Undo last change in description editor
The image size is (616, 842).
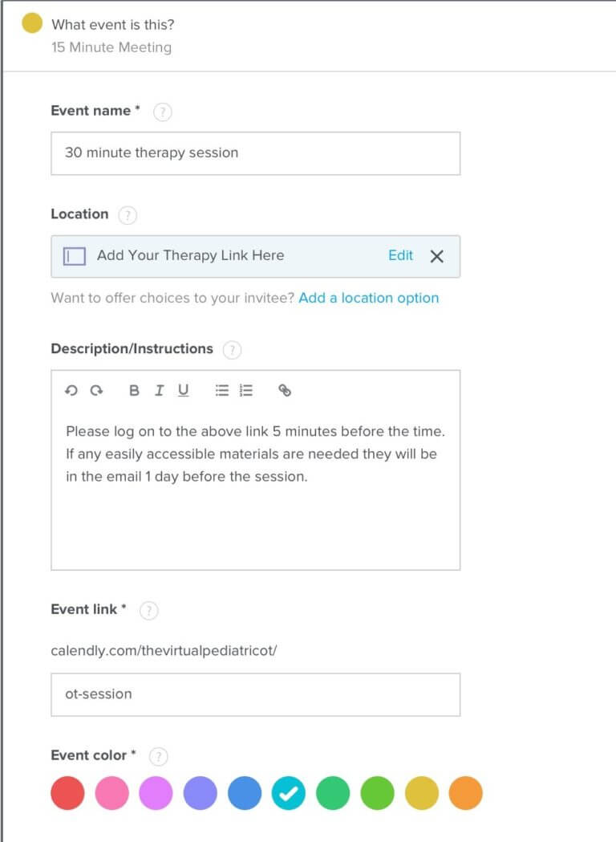(x=71, y=391)
